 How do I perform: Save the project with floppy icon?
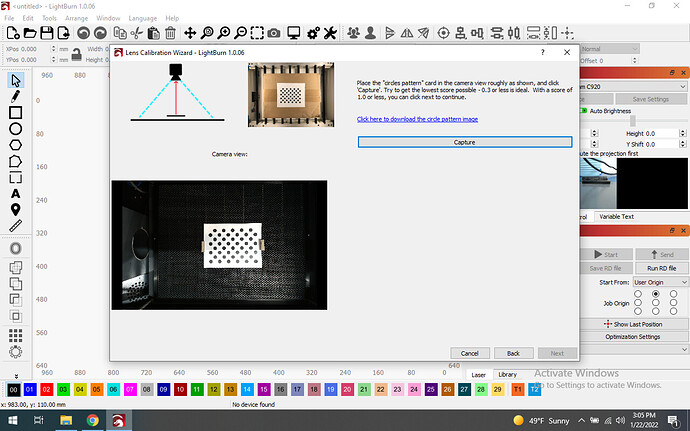click(x=46, y=33)
